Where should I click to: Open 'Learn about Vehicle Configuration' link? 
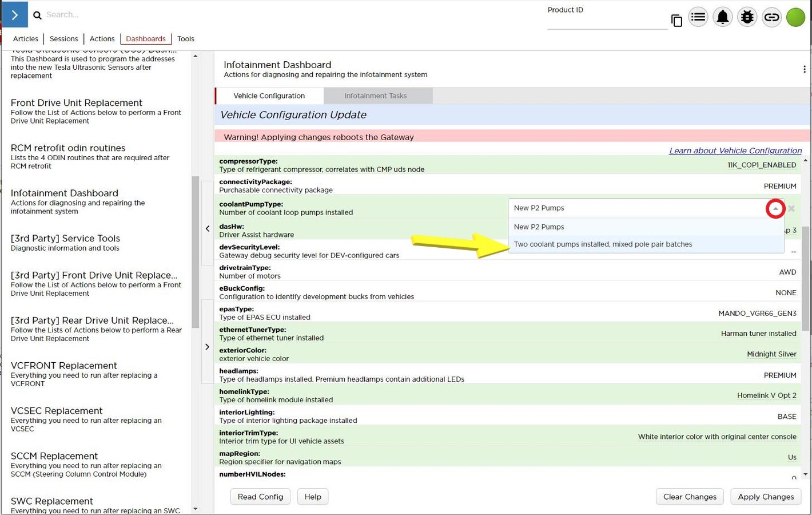point(735,150)
